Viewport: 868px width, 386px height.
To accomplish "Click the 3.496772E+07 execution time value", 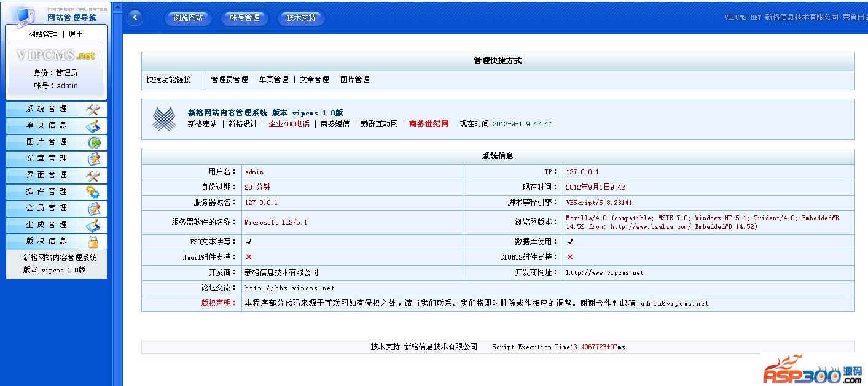I will 595,347.
